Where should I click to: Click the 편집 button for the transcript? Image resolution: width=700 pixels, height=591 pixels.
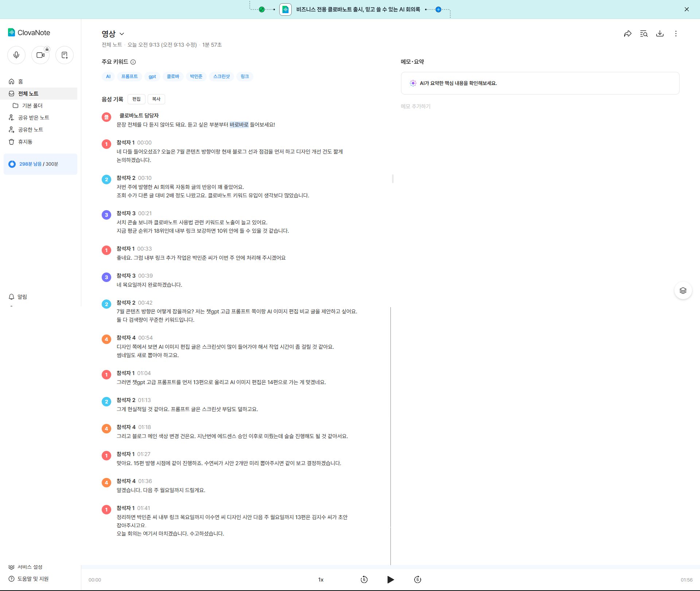136,99
